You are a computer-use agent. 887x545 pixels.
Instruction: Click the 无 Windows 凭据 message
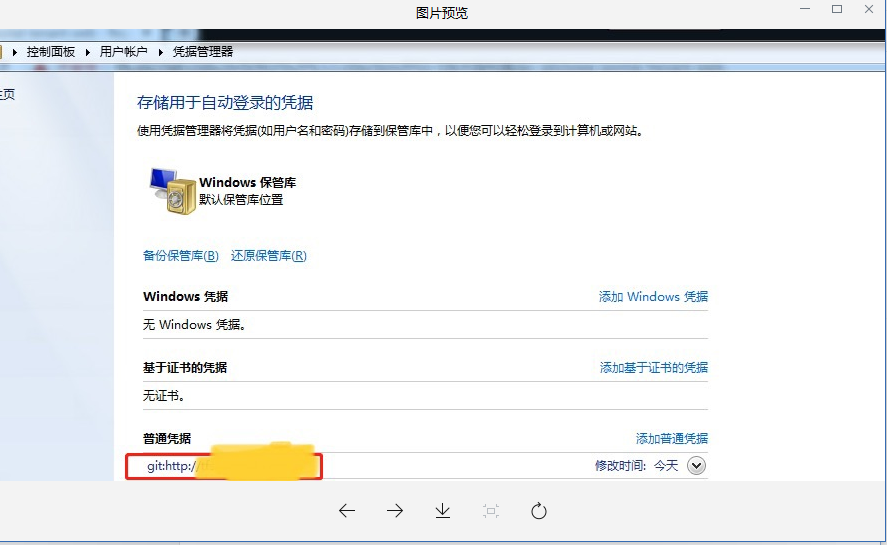pos(194,325)
